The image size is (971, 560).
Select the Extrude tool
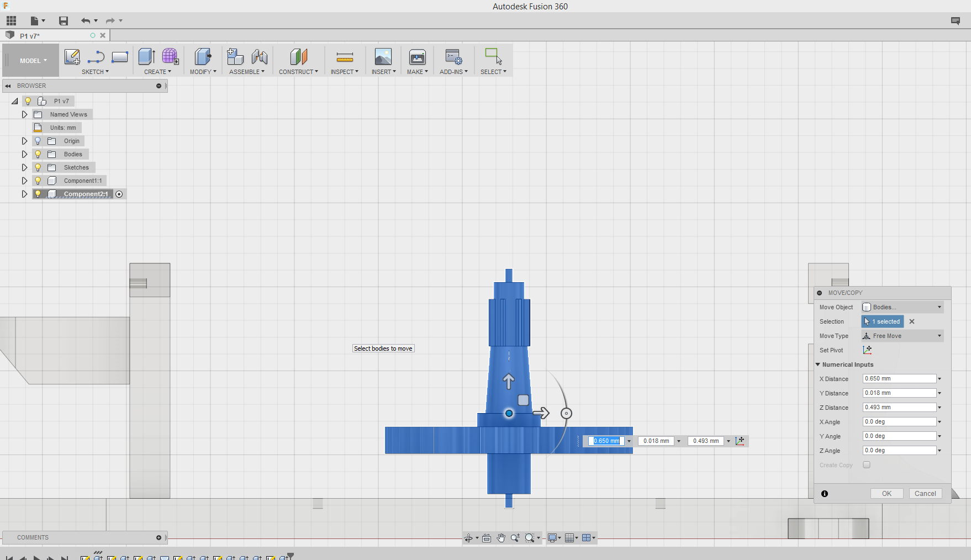point(146,56)
